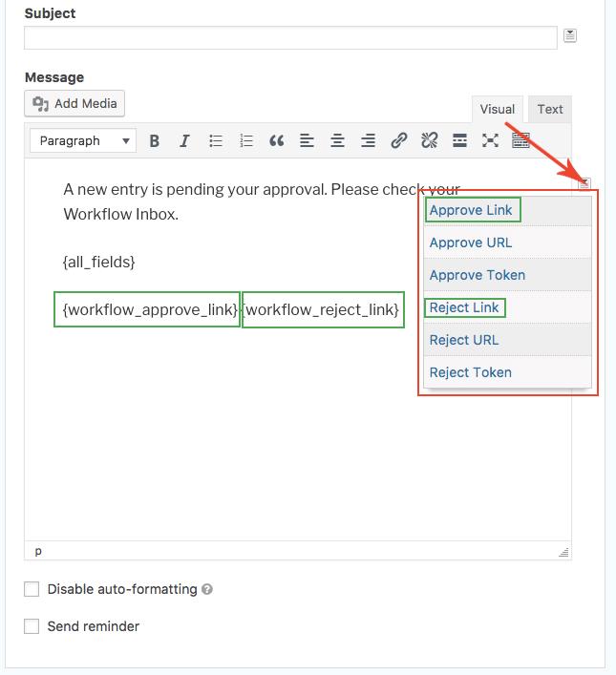Select Reject Token from the merge tag list
The image size is (616, 675).
[471, 372]
